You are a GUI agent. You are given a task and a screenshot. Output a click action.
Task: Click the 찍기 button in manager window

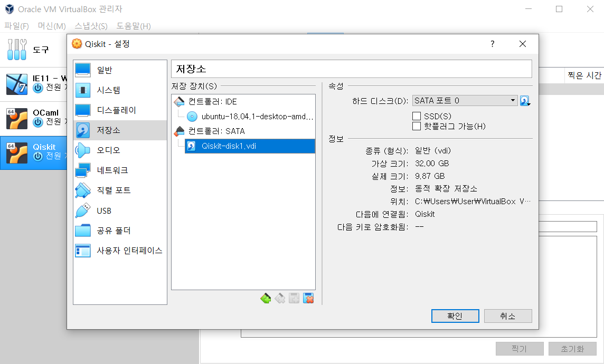pyautogui.click(x=520, y=349)
